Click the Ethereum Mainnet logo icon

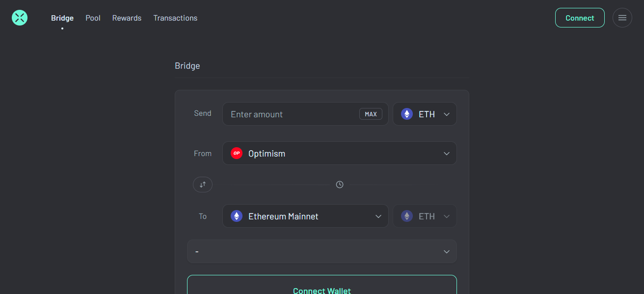tap(237, 216)
